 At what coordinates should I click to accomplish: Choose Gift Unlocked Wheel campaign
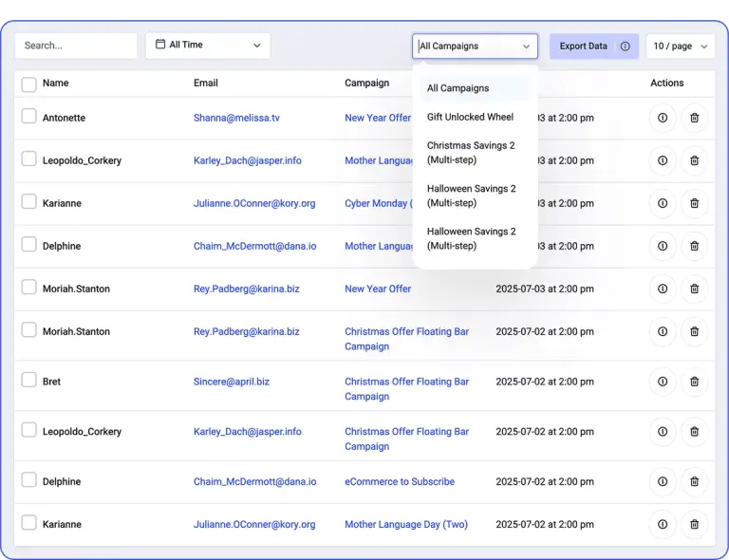click(x=475, y=117)
